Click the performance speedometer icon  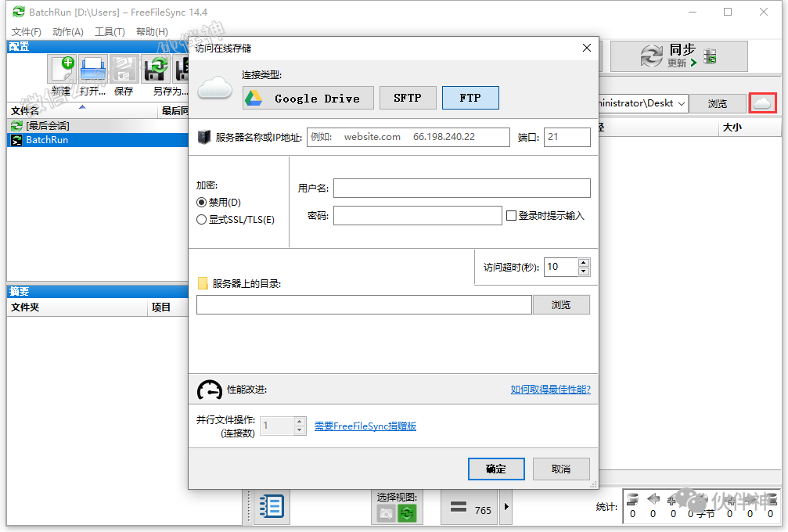point(209,390)
